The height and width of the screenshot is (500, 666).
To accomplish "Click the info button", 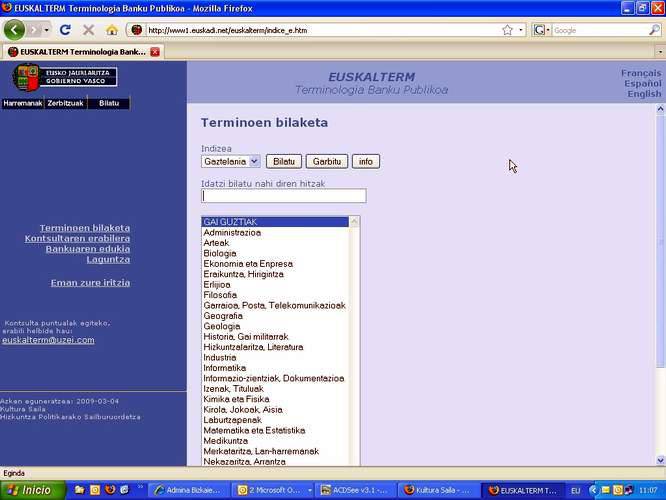I will tap(366, 161).
